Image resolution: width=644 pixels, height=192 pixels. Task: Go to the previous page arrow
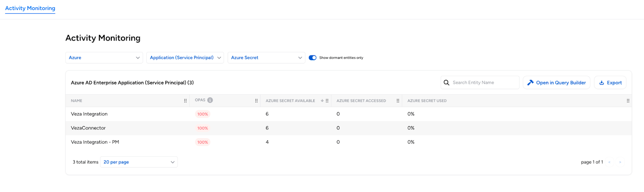pos(609,162)
